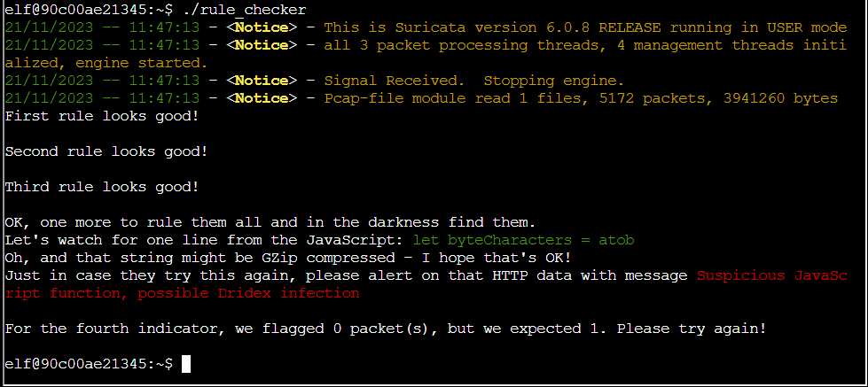Click the bottom elf@90c00ae21345 prompt text
868x387 pixels.
pyautogui.click(x=89, y=364)
